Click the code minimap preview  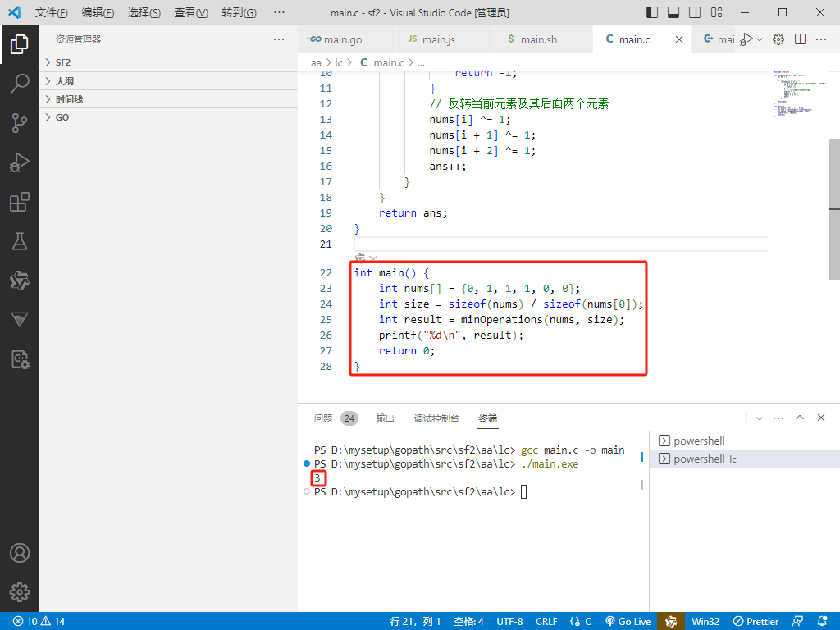pyautogui.click(x=801, y=94)
